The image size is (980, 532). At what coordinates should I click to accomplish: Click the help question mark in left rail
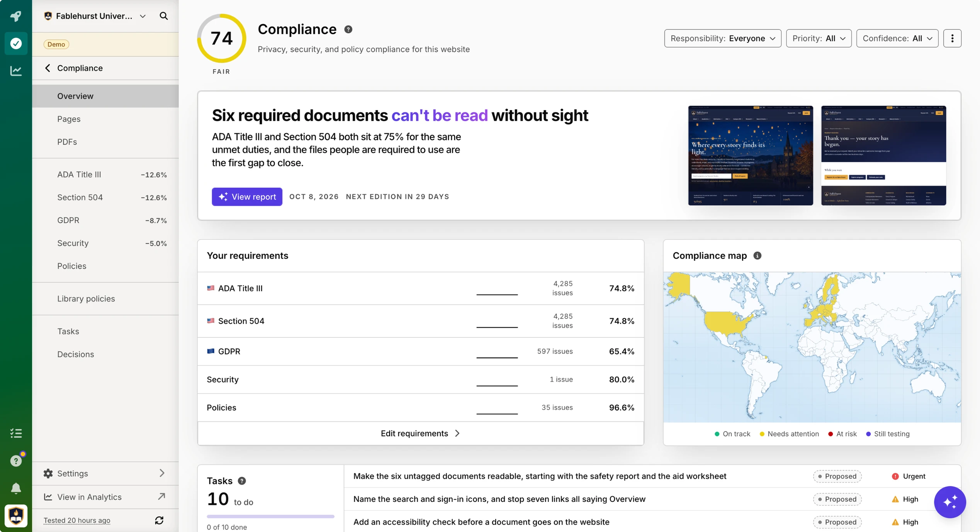pyautogui.click(x=16, y=461)
